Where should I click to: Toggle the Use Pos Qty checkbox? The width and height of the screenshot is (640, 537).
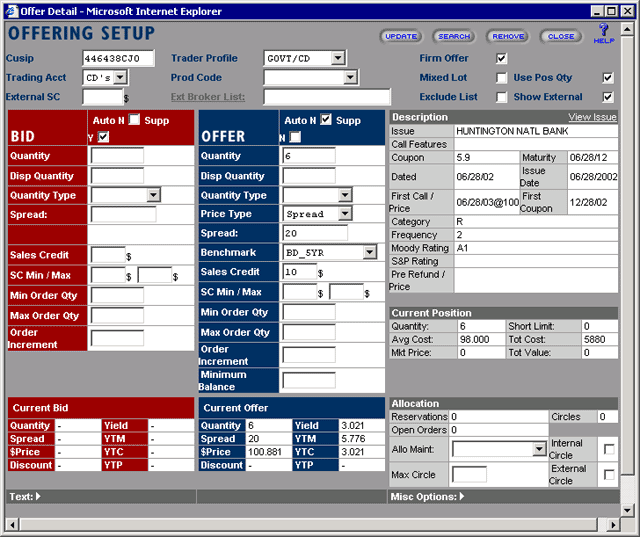[607, 78]
